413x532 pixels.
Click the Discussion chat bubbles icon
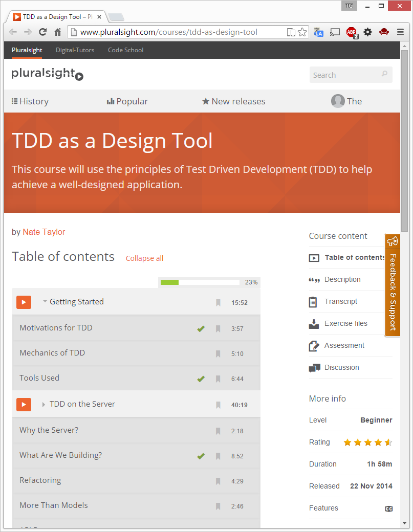coord(314,368)
